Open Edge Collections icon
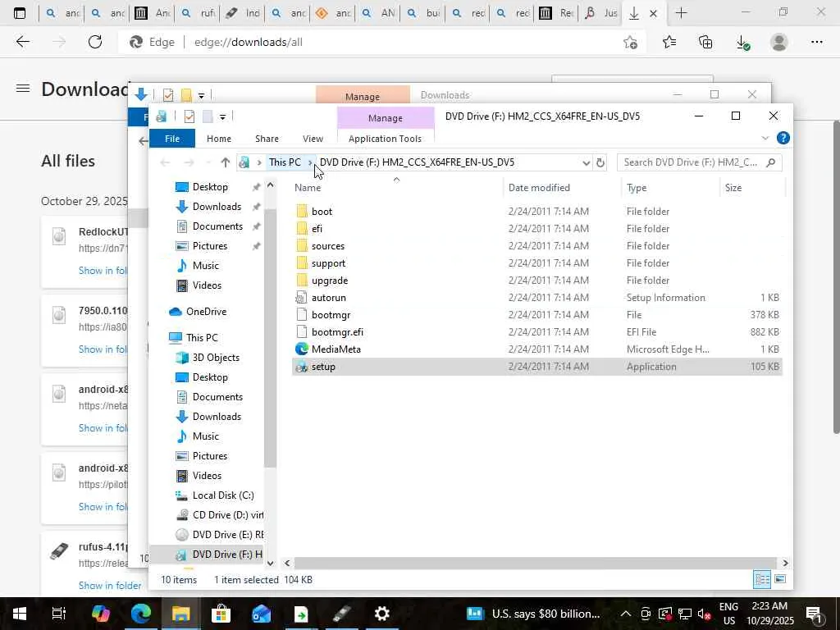The image size is (840, 630). 705,43
